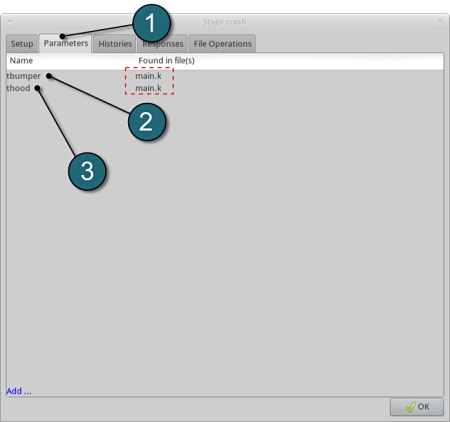The height and width of the screenshot is (422, 450).
Task: Open the Histories tab
Action: tap(115, 44)
